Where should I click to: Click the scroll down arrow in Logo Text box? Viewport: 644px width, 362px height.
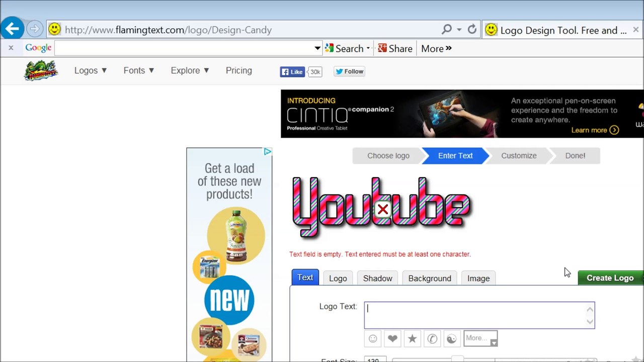click(x=590, y=322)
